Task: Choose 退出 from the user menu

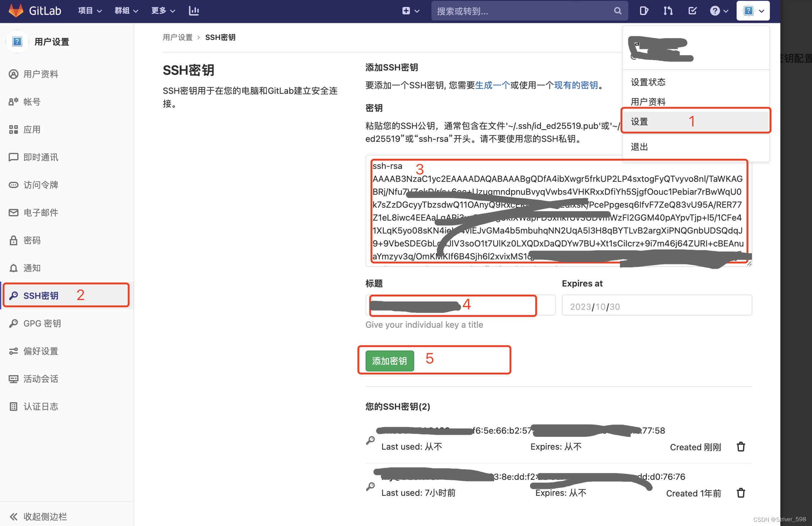Action: tap(639, 147)
